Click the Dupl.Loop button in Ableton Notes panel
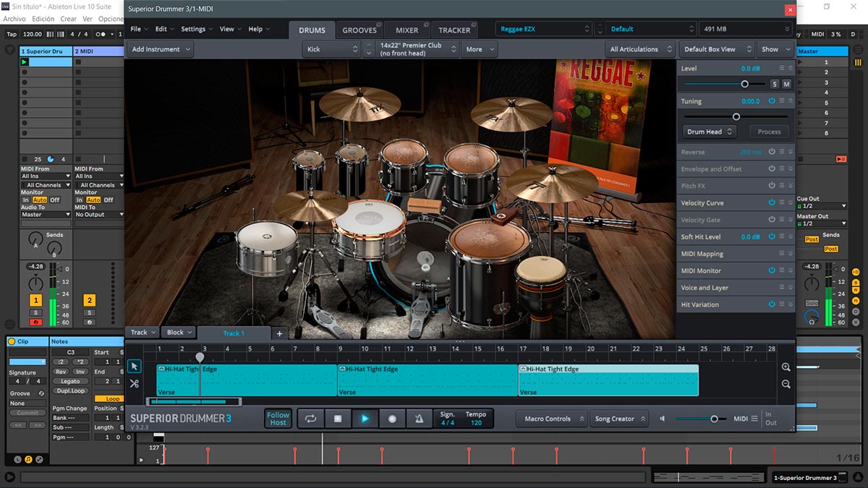The height and width of the screenshot is (488, 868). pyautogui.click(x=70, y=390)
